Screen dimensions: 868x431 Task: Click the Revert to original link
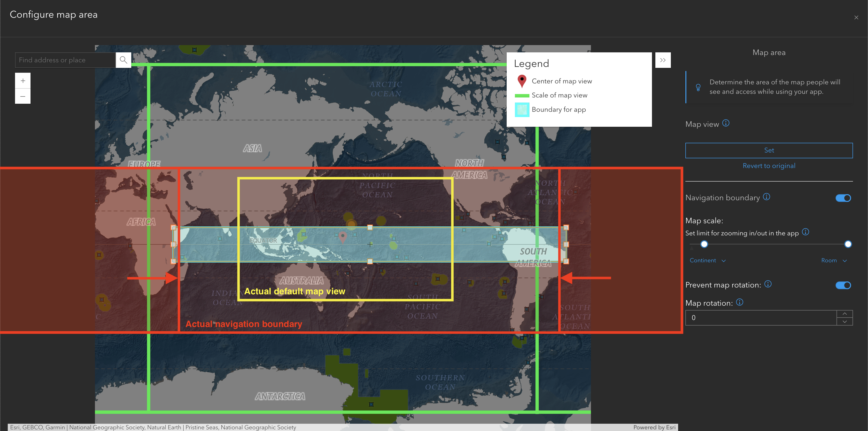pyautogui.click(x=769, y=166)
